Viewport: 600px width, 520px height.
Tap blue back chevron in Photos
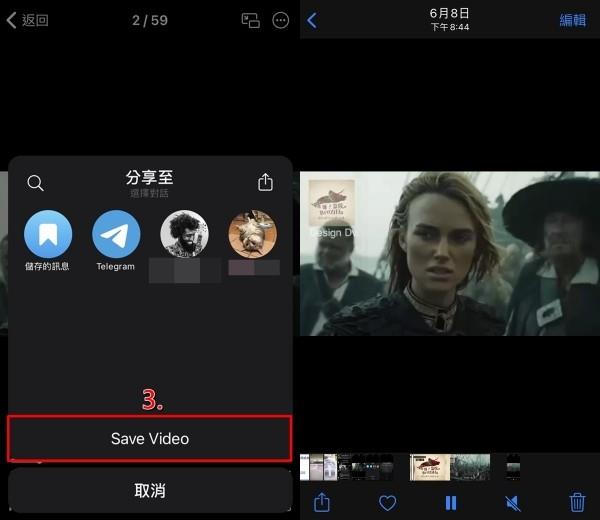[312, 20]
